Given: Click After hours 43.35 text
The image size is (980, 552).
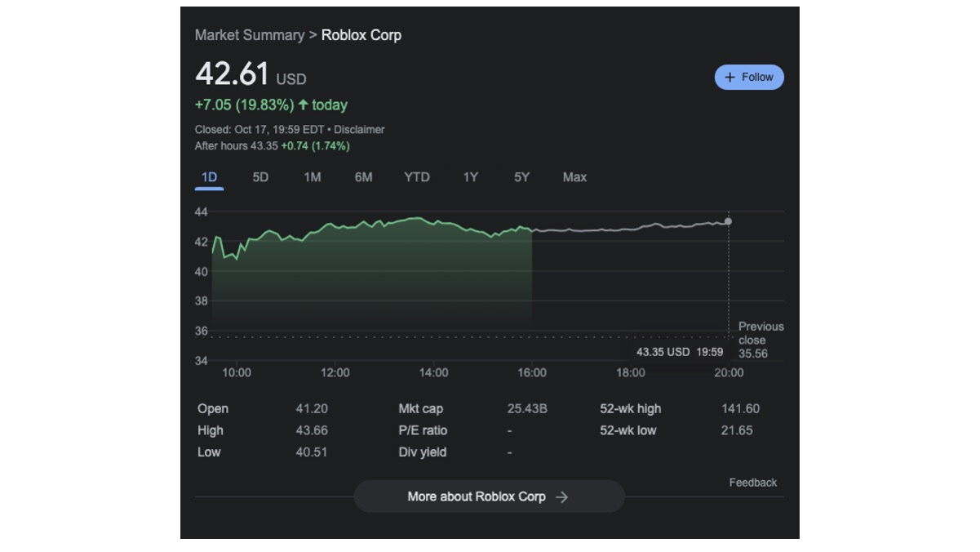Looking at the screenshot, I should (x=237, y=146).
